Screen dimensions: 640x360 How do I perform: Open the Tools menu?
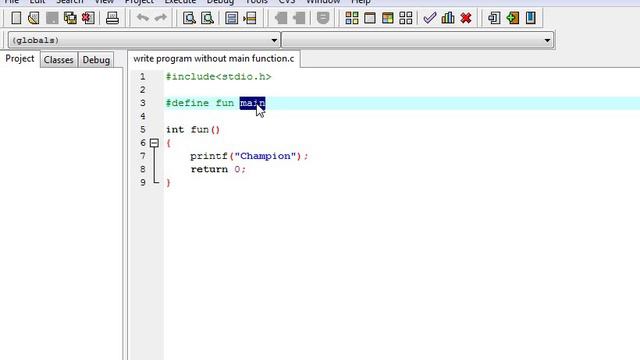(x=256, y=2)
